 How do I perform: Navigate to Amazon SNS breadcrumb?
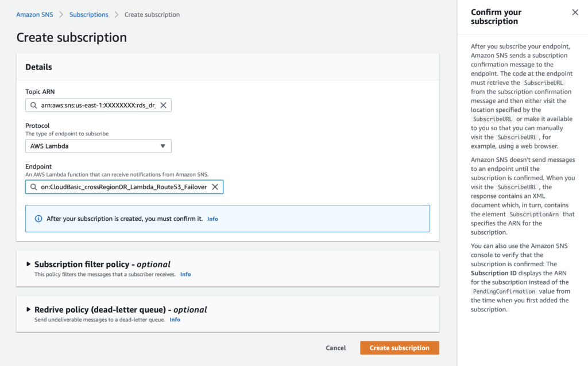click(34, 14)
